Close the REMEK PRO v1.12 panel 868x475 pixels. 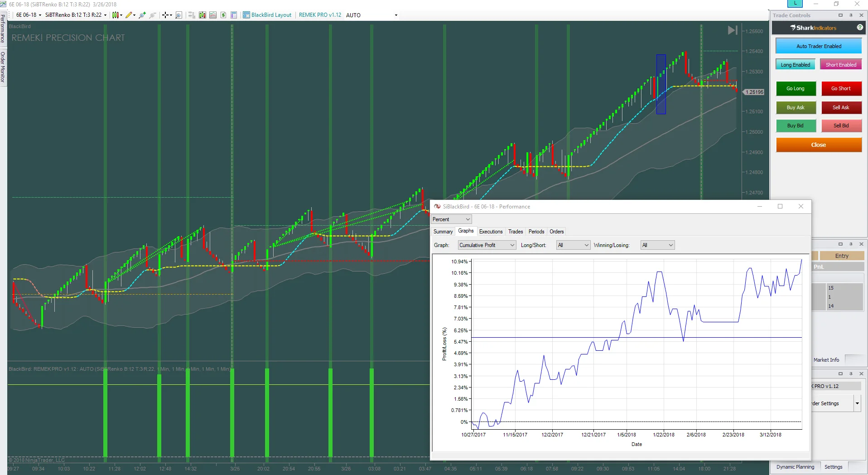[861, 373]
